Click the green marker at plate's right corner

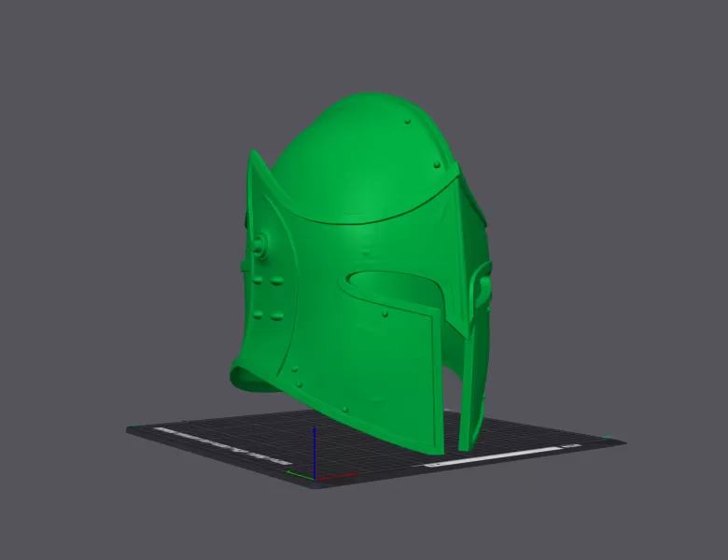(608, 439)
